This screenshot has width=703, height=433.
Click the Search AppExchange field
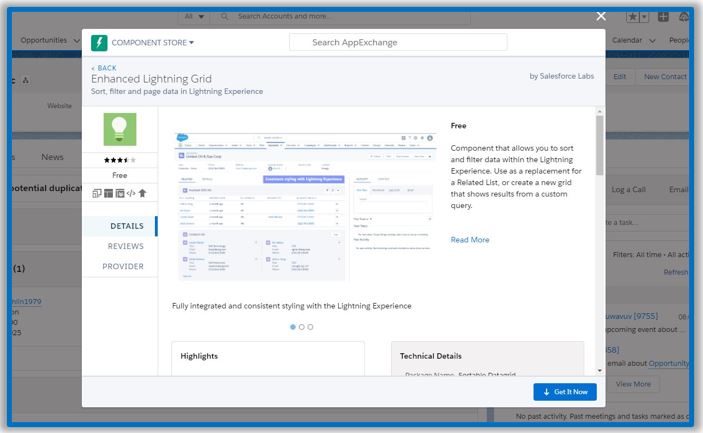(x=398, y=43)
